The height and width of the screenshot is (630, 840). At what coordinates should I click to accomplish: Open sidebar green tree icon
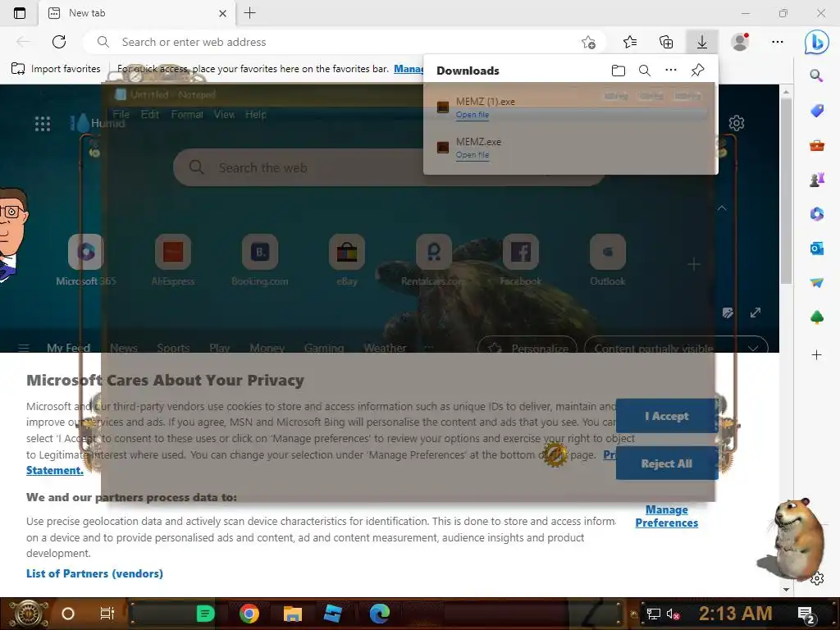point(816,317)
